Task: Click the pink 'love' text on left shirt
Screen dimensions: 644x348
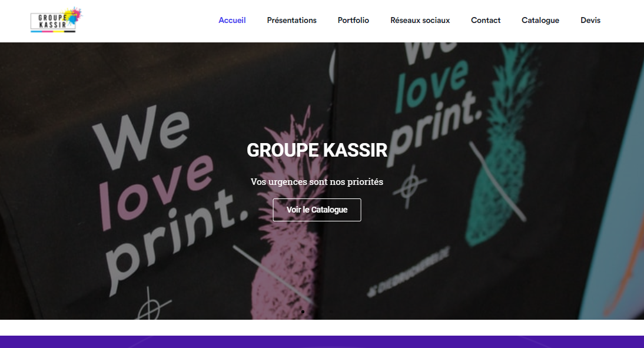Action: point(156,191)
